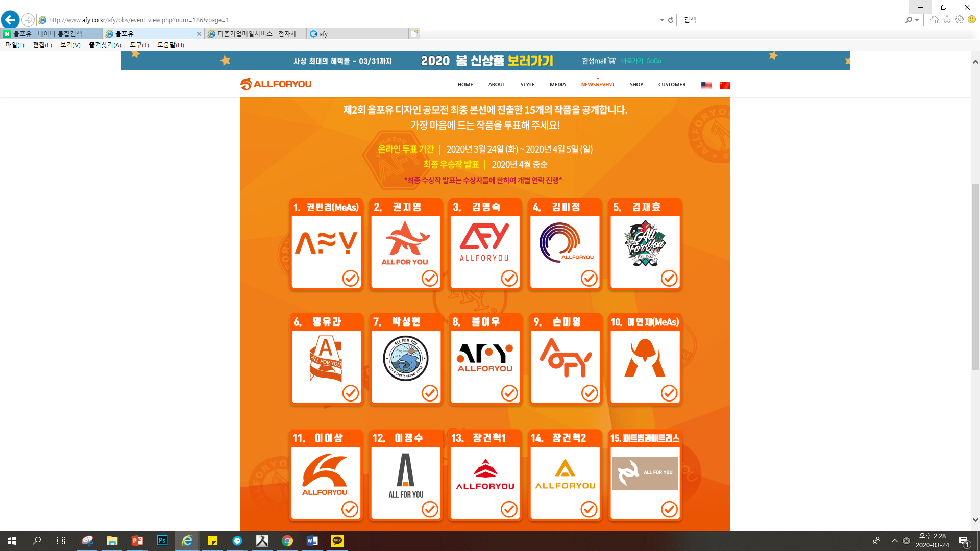Open Word from the taskbar
The image size is (980, 551).
(x=312, y=541)
